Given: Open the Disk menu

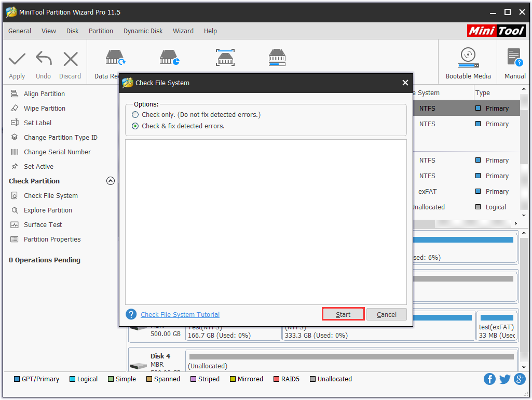Looking at the screenshot, I should coord(72,31).
